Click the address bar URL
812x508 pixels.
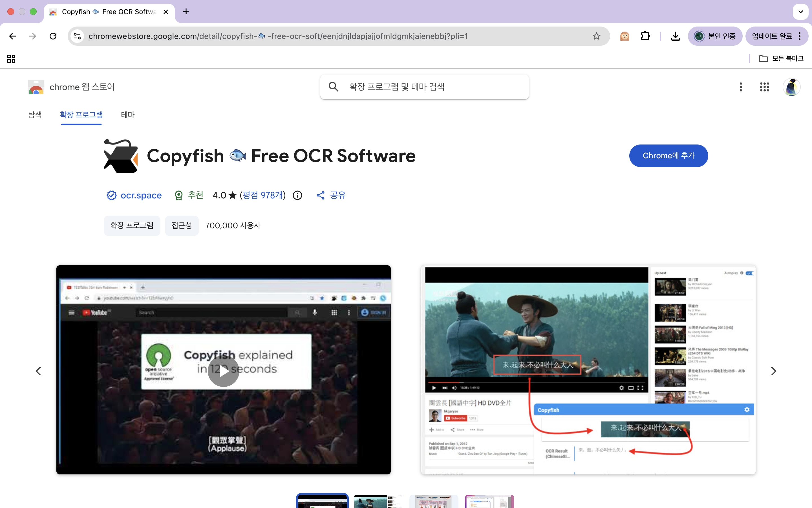278,36
